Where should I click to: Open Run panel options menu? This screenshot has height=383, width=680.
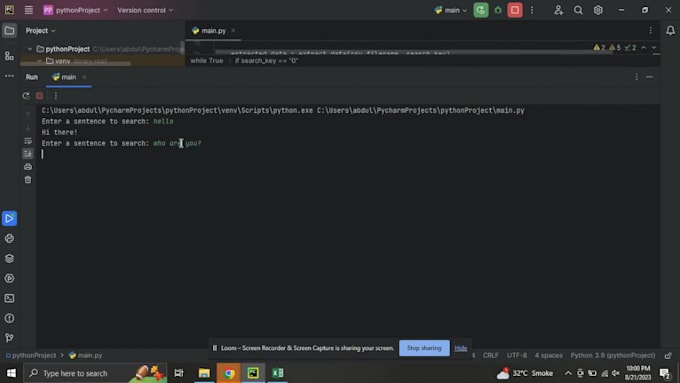pyautogui.click(x=636, y=77)
